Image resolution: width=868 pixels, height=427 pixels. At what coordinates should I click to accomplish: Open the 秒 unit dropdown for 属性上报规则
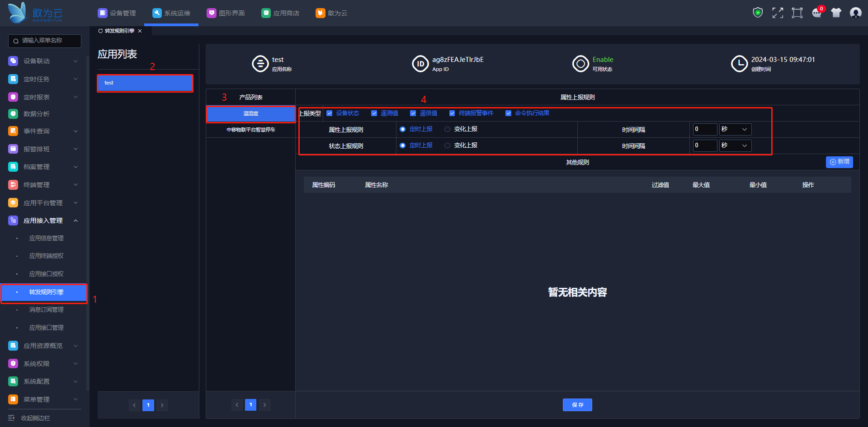tap(736, 129)
